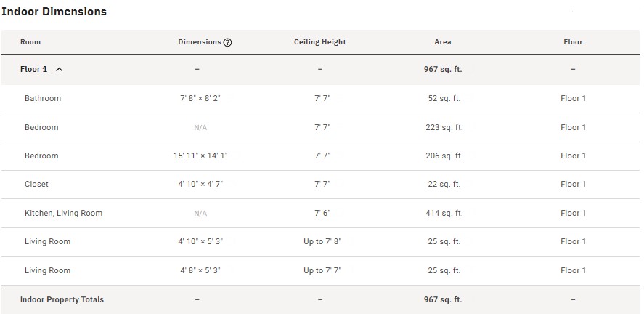Click the Floor column header
The image size is (644, 319).
pos(573,42)
